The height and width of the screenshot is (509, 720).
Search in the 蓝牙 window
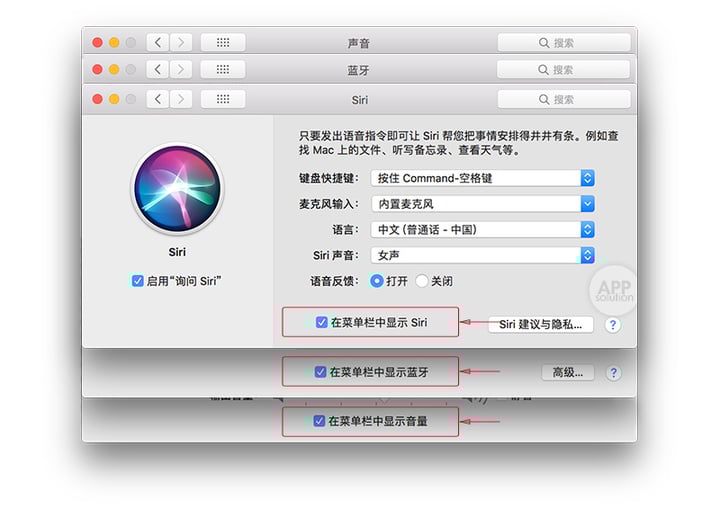(563, 69)
